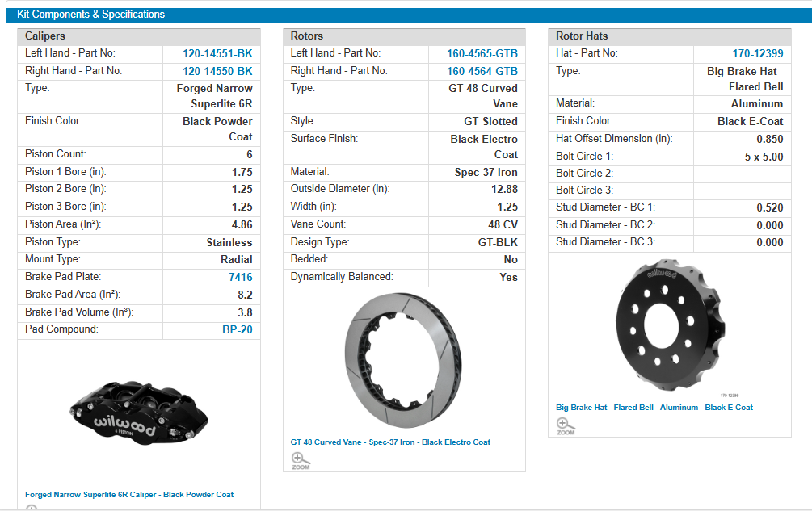The height and width of the screenshot is (511, 812).
Task: Open right hand rotor part 160-4564-GTB
Action: [x=482, y=71]
